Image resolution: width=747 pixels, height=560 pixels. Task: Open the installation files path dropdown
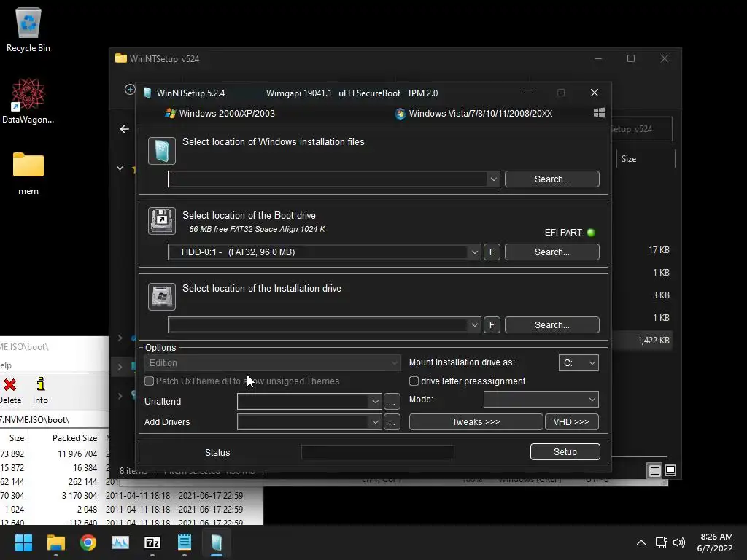point(493,179)
